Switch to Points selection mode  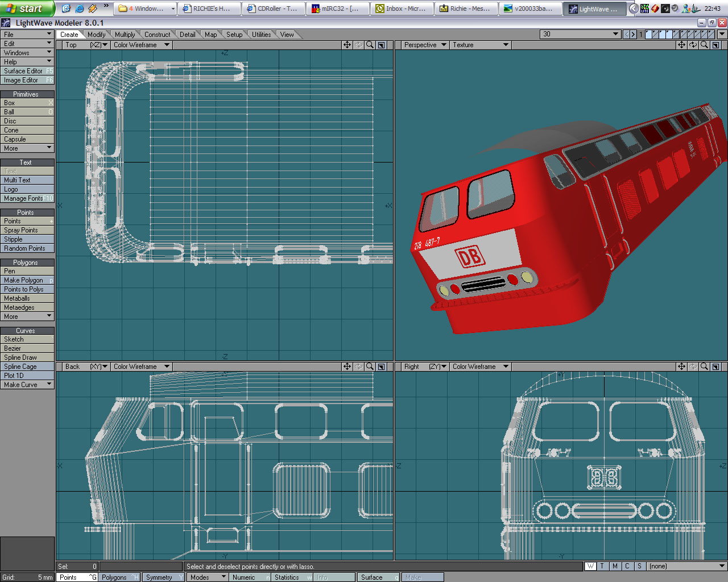[77, 577]
